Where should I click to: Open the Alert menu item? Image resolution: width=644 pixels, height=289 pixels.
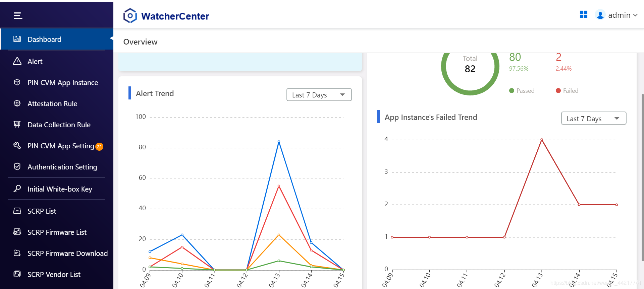click(57, 61)
